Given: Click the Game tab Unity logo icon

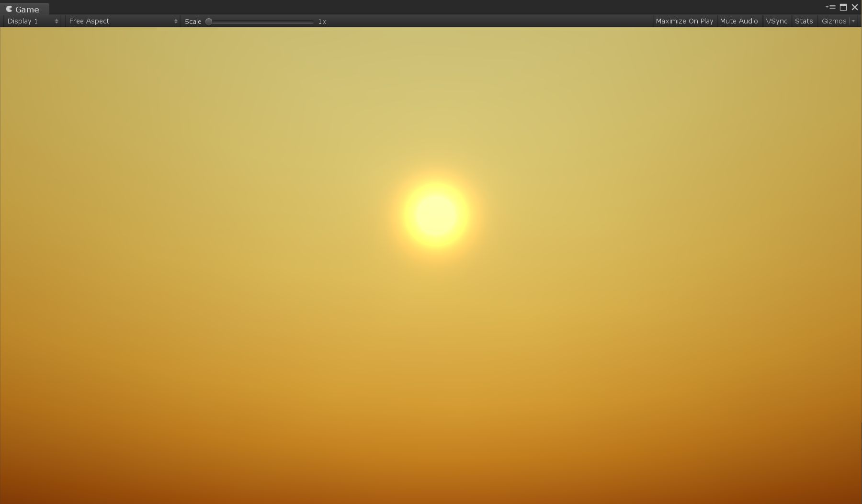Looking at the screenshot, I should (x=9, y=9).
